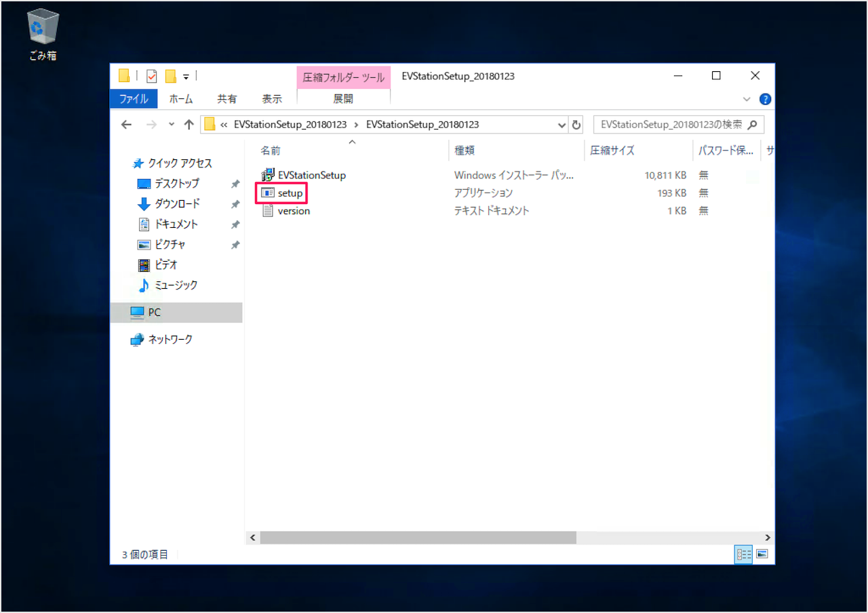Click the Windows インストーラー パッケージ type cell

coord(514,175)
